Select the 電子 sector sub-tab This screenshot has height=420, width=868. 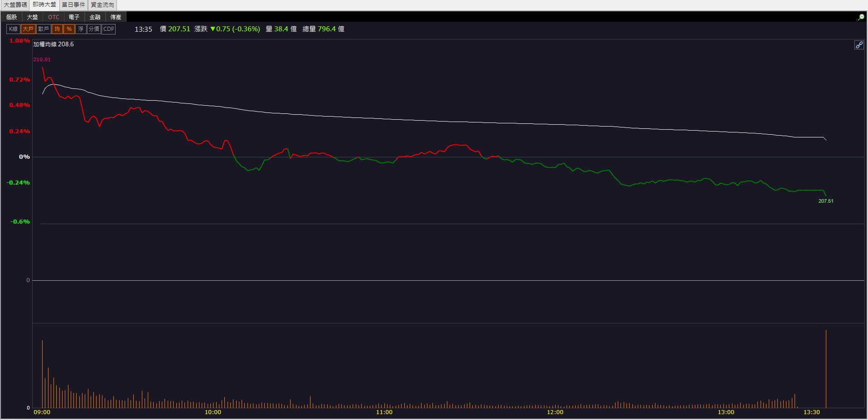74,17
